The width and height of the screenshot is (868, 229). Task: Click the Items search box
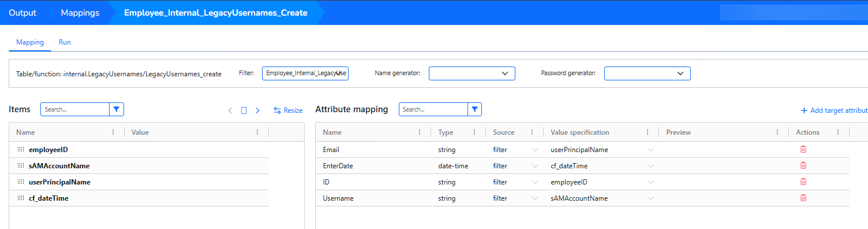pos(75,109)
